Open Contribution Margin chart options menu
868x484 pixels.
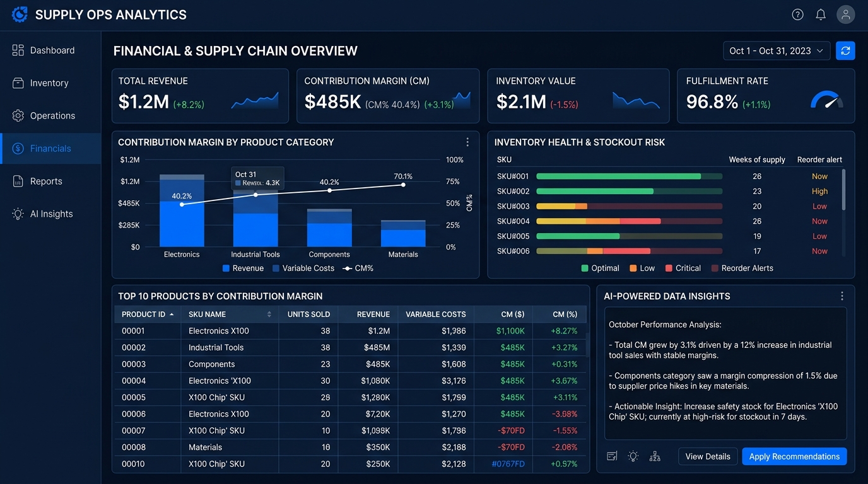[x=467, y=142]
